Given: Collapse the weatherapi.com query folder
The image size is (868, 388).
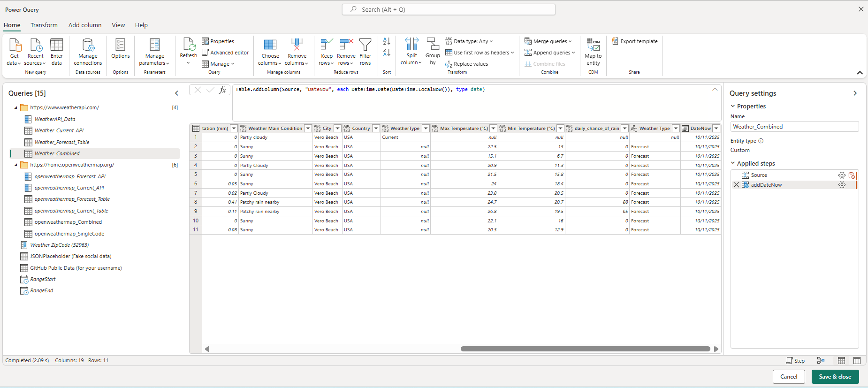Looking at the screenshot, I should [x=15, y=108].
